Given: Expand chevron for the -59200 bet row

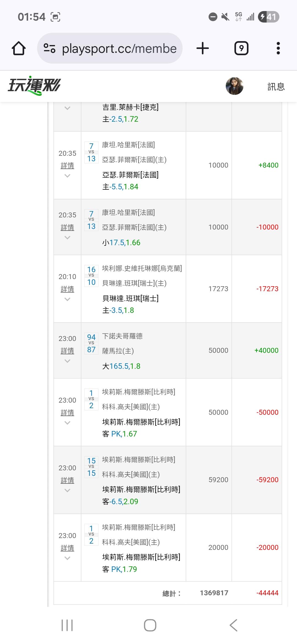Looking at the screenshot, I should [67, 490].
